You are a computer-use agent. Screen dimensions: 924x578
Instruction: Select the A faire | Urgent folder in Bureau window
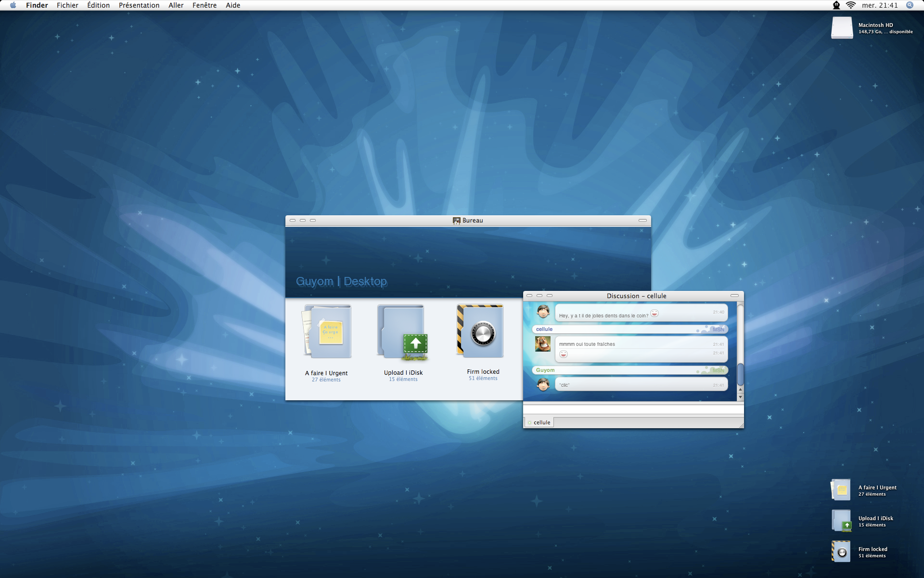coord(326,331)
